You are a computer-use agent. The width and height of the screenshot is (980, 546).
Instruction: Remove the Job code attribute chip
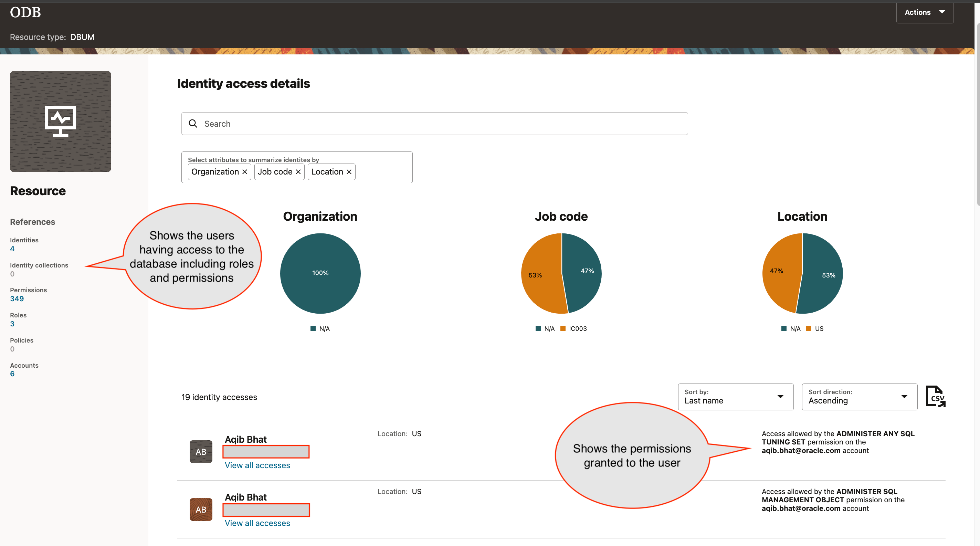(298, 171)
